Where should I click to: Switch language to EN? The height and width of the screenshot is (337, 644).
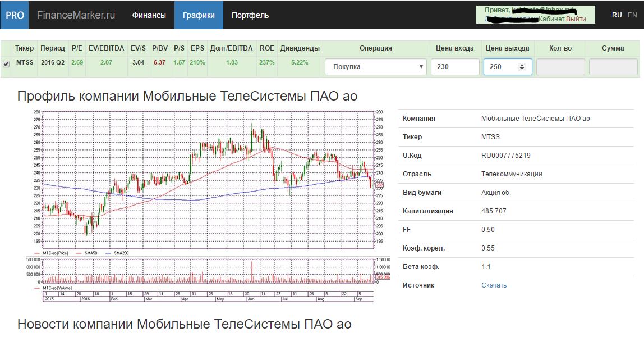(x=633, y=15)
